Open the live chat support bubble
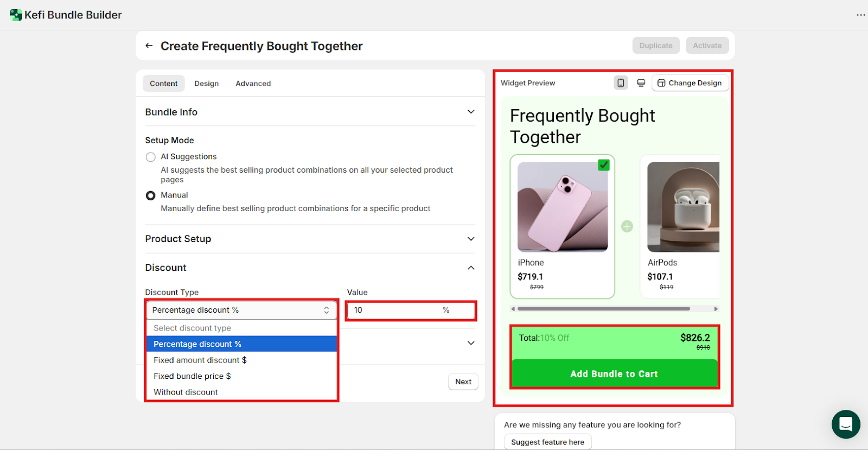Screen dimensions: 868x450 coord(846,424)
